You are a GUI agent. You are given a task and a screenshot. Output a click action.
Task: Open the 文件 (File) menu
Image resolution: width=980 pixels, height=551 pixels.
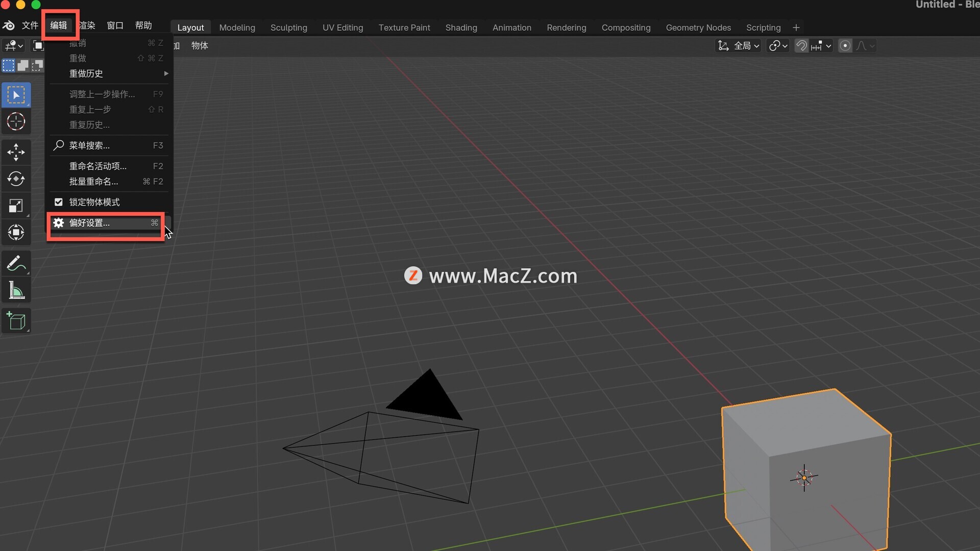point(30,26)
